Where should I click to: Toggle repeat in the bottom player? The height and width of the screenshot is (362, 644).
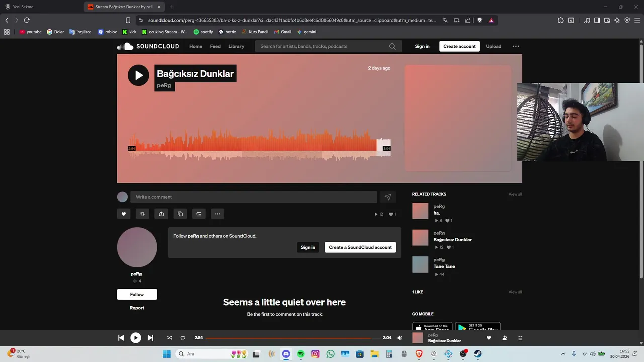pyautogui.click(x=183, y=338)
